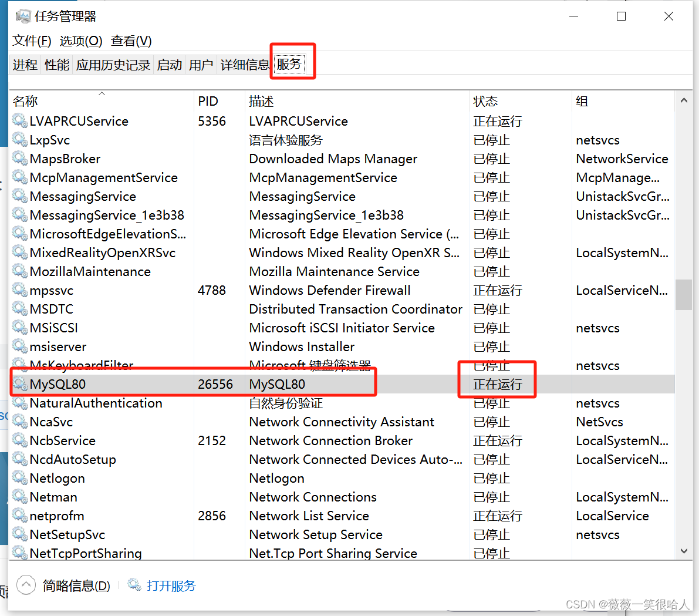Click the MozillaMaintenance service icon
699x616 pixels.
pyautogui.click(x=19, y=271)
